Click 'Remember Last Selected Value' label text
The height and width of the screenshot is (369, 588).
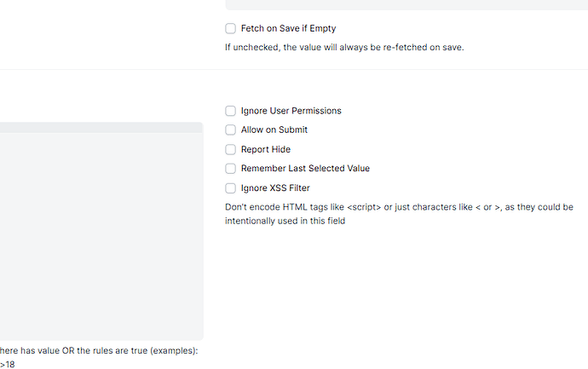305,169
